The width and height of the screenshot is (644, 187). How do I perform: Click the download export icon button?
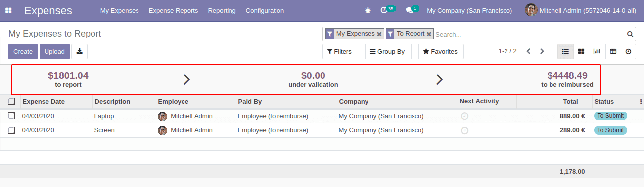[x=79, y=51]
